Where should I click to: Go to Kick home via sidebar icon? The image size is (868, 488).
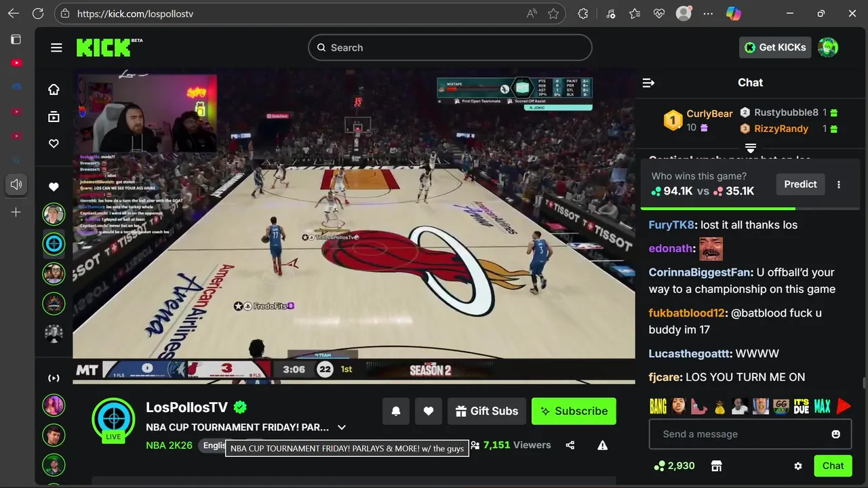(x=54, y=89)
